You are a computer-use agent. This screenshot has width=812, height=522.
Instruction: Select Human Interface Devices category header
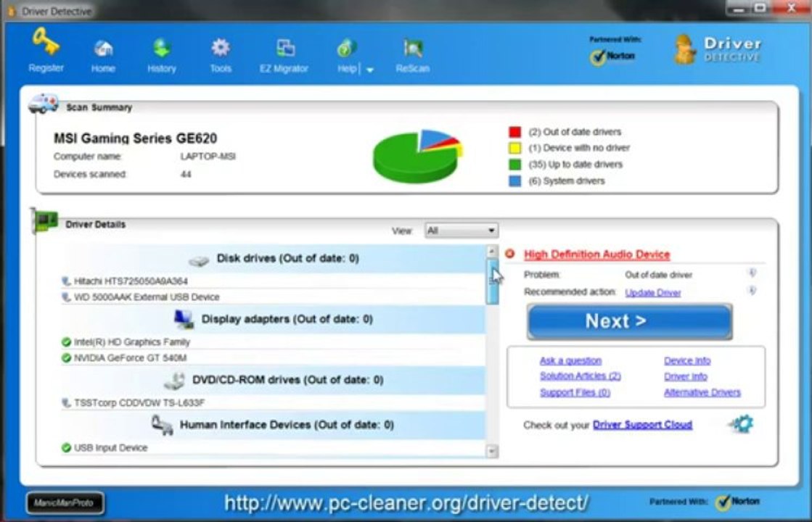click(x=273, y=426)
